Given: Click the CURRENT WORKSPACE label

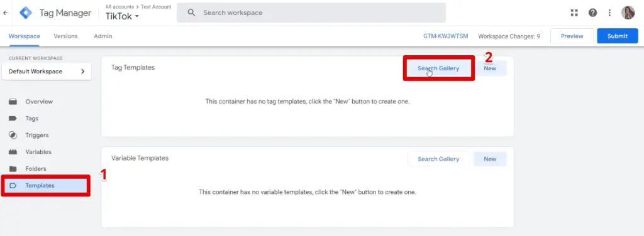Looking at the screenshot, I should (x=36, y=58).
